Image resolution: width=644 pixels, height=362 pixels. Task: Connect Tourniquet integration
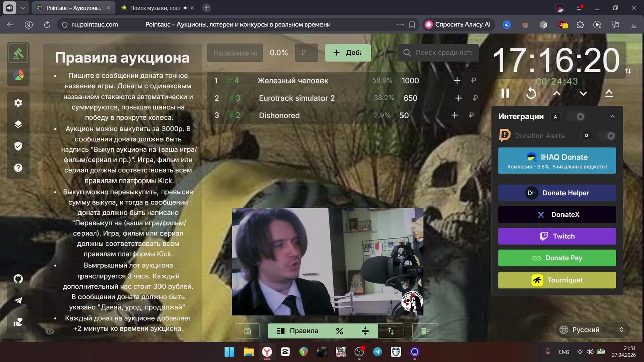pyautogui.click(x=557, y=280)
